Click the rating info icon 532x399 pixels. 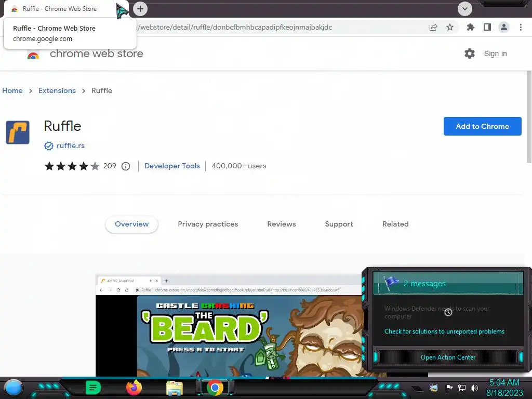tap(126, 166)
